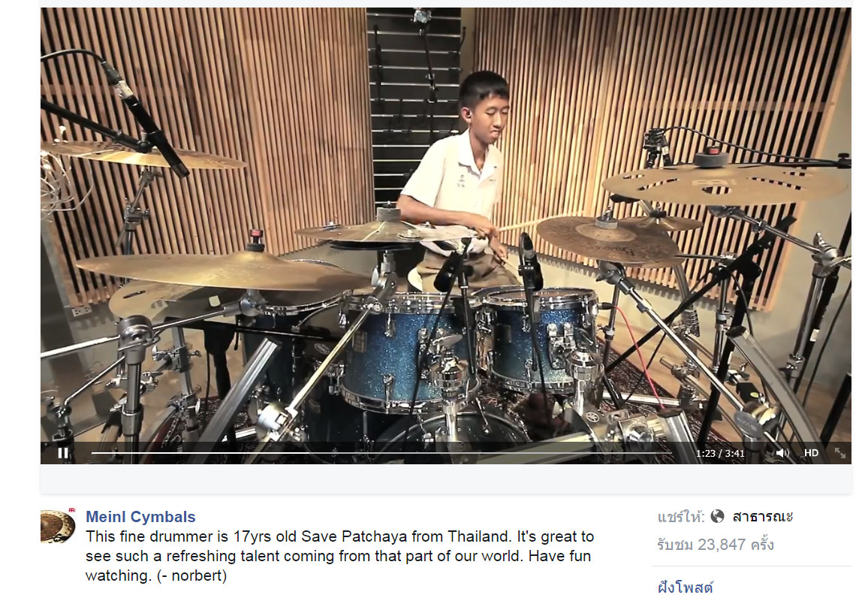Seek to the middle of the progress bar

click(381, 452)
